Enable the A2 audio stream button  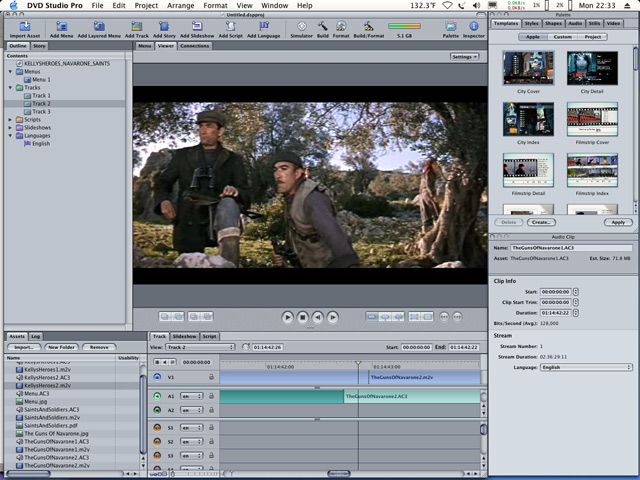point(157,410)
